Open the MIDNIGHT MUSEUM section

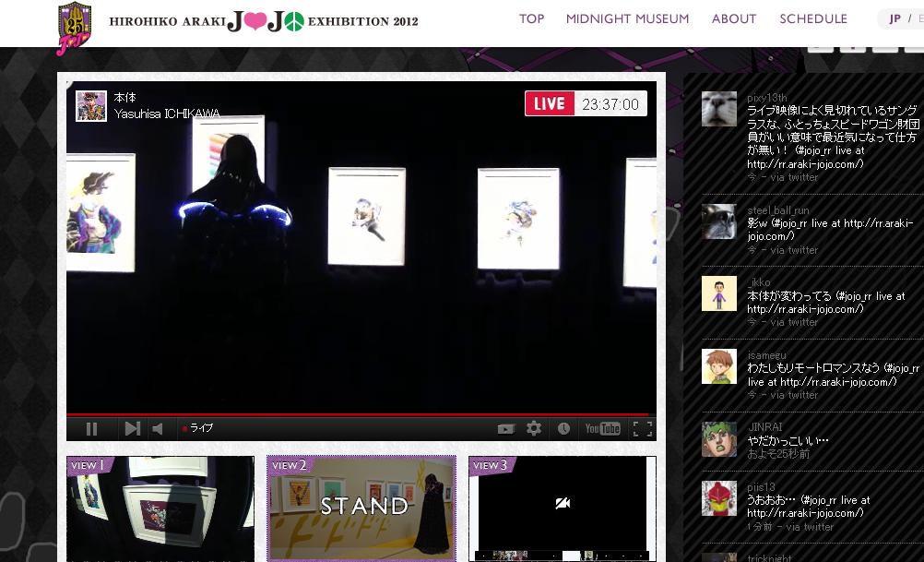click(x=628, y=18)
